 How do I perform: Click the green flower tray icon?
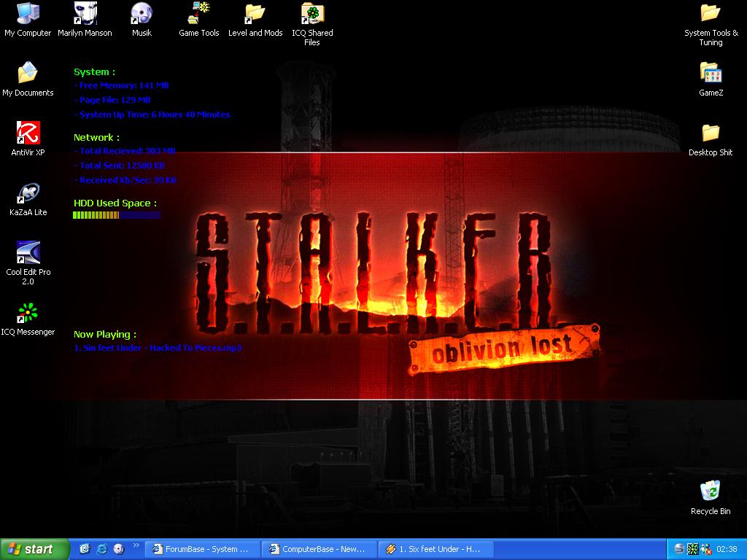tap(693, 549)
